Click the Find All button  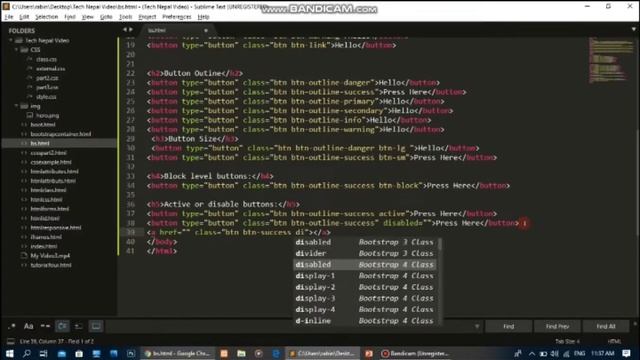(x=606, y=326)
